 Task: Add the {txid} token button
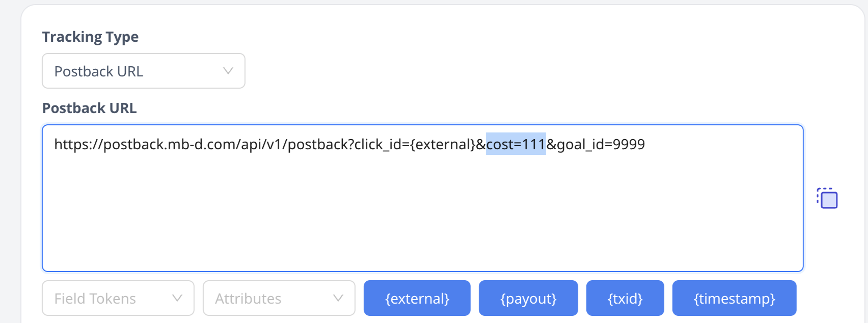(625, 298)
